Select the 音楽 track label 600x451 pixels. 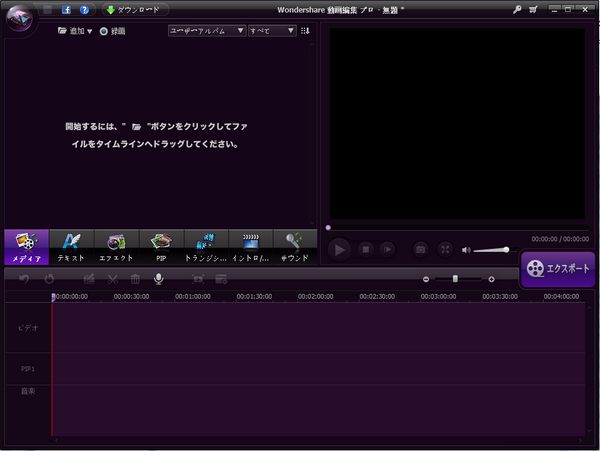tap(28, 391)
